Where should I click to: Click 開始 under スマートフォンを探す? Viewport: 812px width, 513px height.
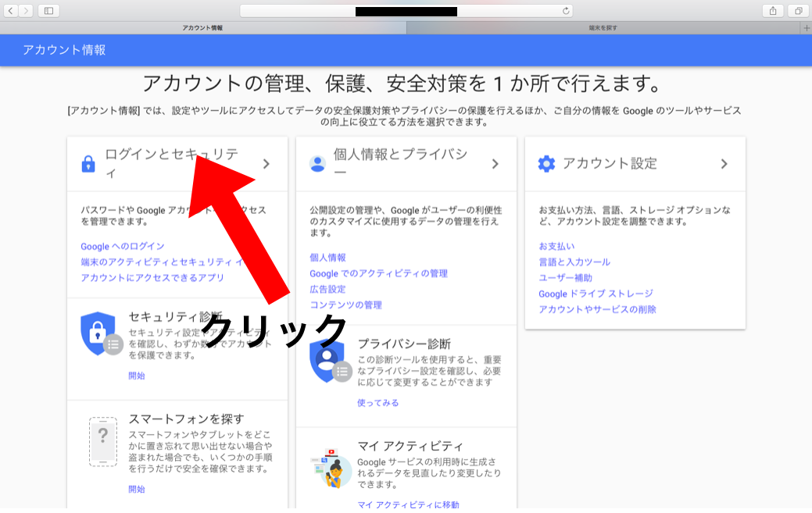click(137, 490)
